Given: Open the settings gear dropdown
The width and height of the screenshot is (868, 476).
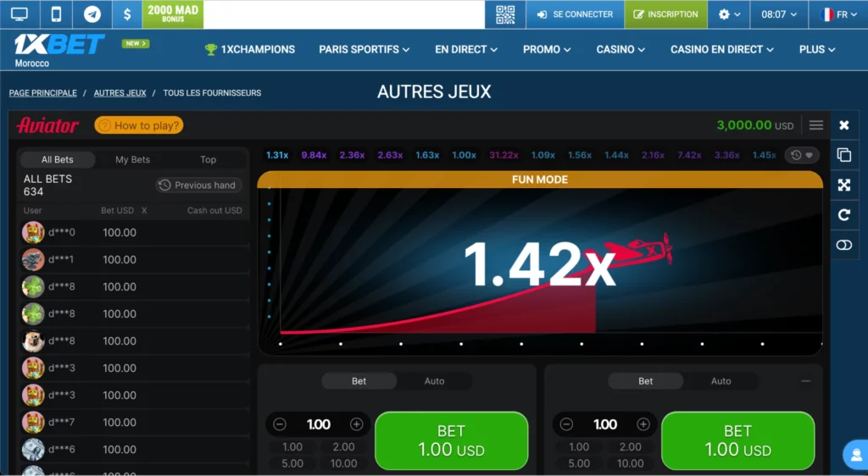Looking at the screenshot, I should click(729, 14).
